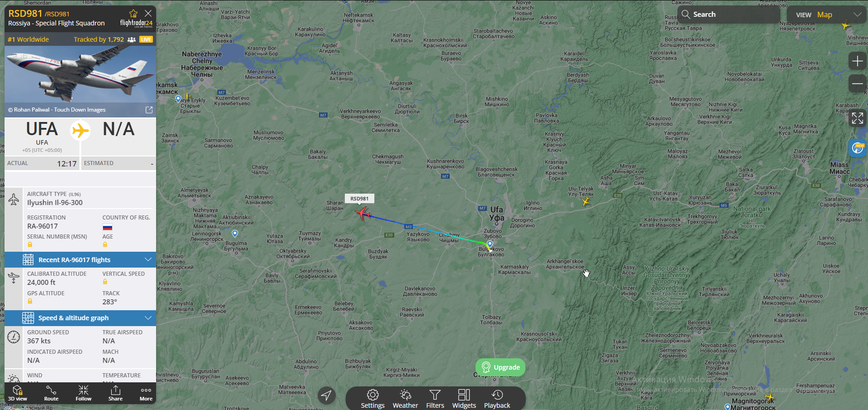Viewport: 868px width, 410px height.
Task: Close the RSD981 flight panel
Action: (148, 14)
